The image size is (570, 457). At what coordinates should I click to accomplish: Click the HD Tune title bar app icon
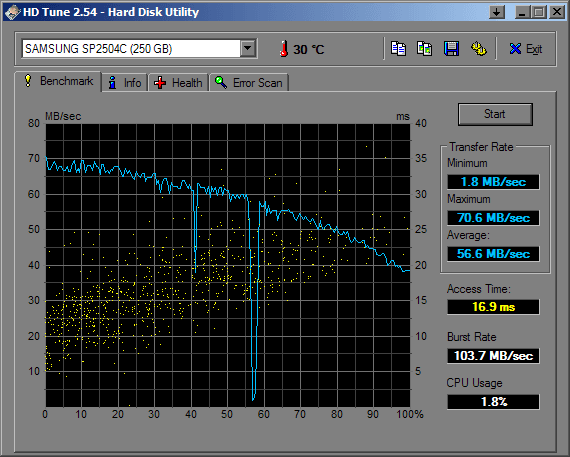click(12, 12)
